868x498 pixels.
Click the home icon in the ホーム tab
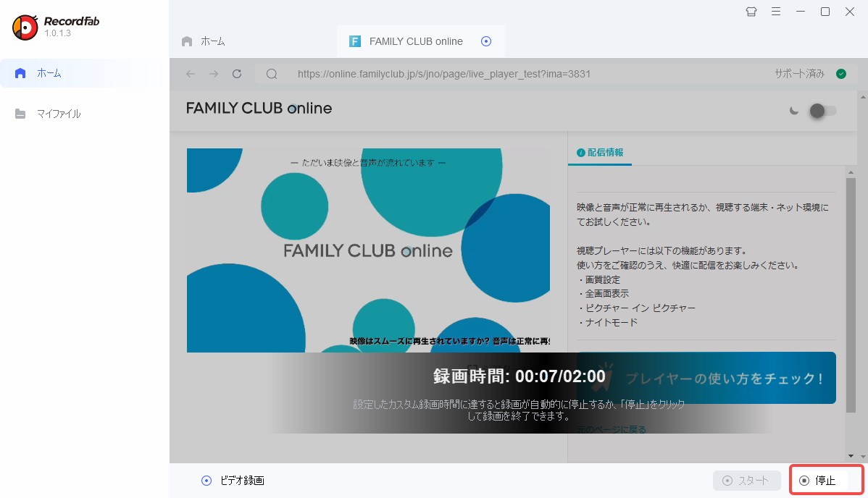187,41
